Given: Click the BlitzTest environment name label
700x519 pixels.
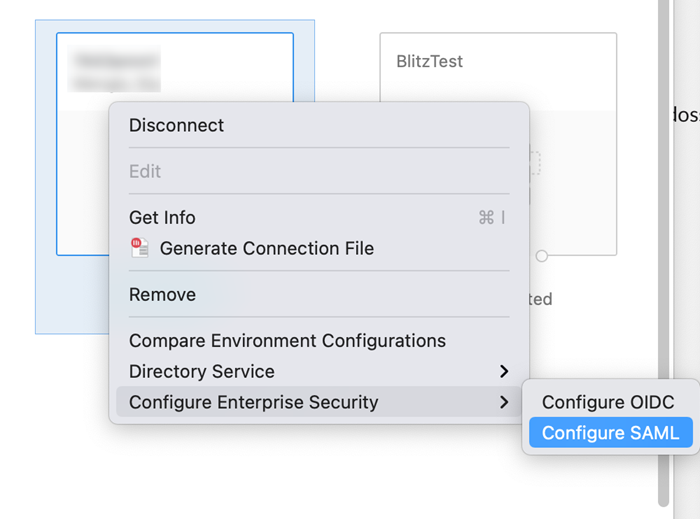Looking at the screenshot, I should click(430, 61).
